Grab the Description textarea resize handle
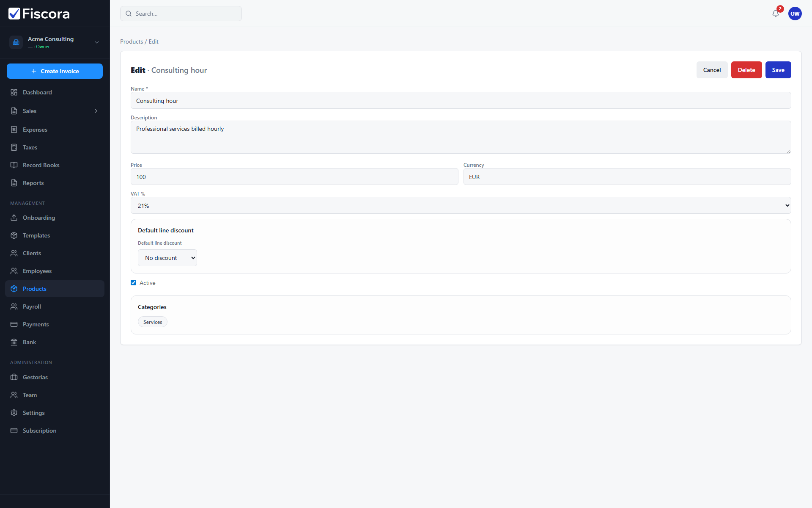The width and height of the screenshot is (812, 508). tap(788, 151)
